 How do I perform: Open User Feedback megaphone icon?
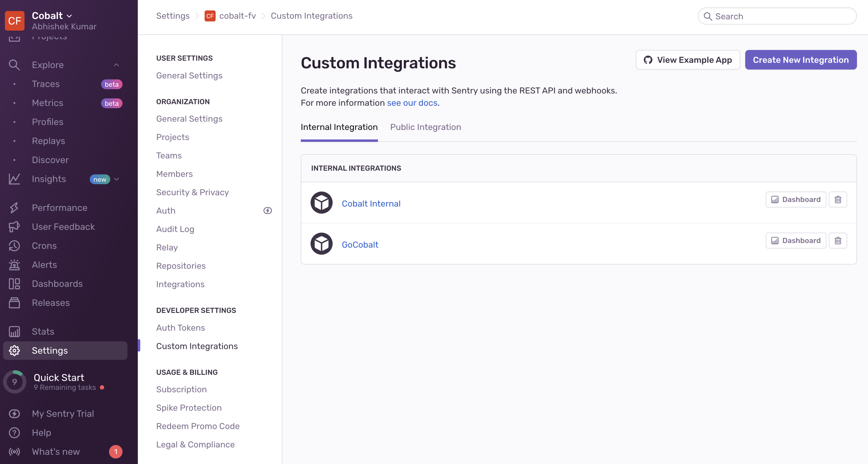[14, 226]
